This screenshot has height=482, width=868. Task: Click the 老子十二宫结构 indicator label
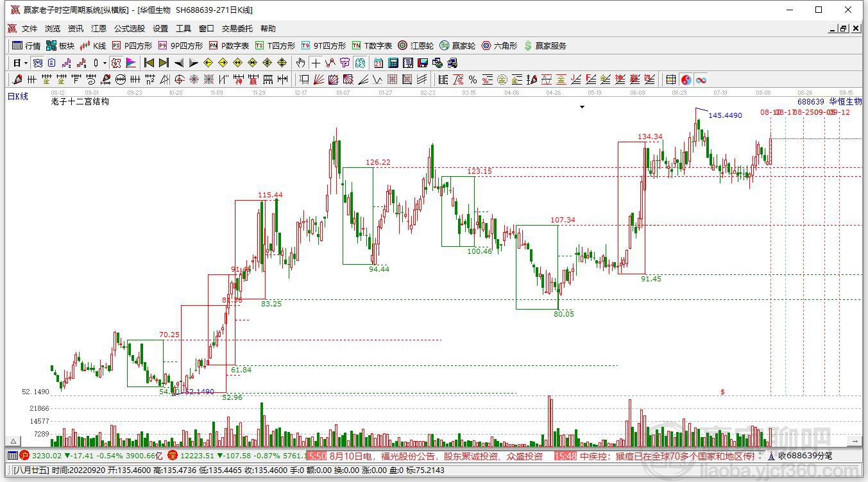[80, 101]
